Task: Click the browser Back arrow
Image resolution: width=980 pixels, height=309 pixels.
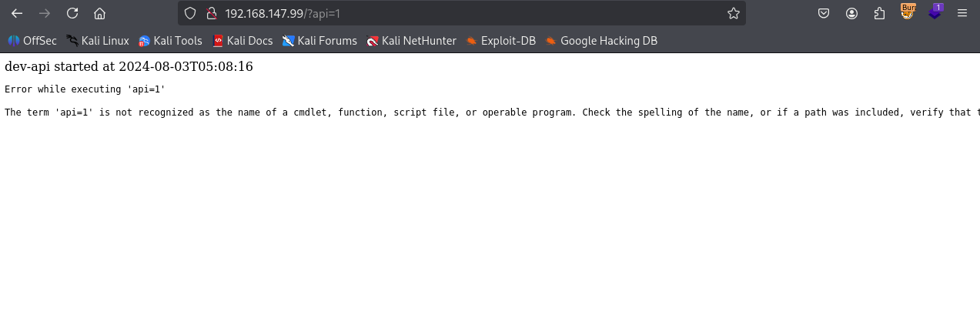Action: [x=17, y=13]
